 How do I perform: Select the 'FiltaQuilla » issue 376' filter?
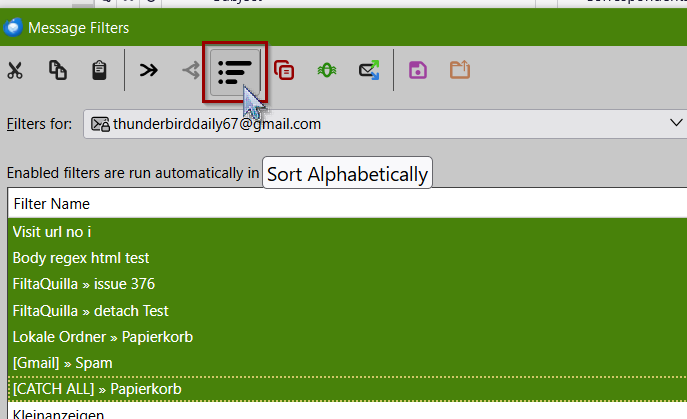347,284
